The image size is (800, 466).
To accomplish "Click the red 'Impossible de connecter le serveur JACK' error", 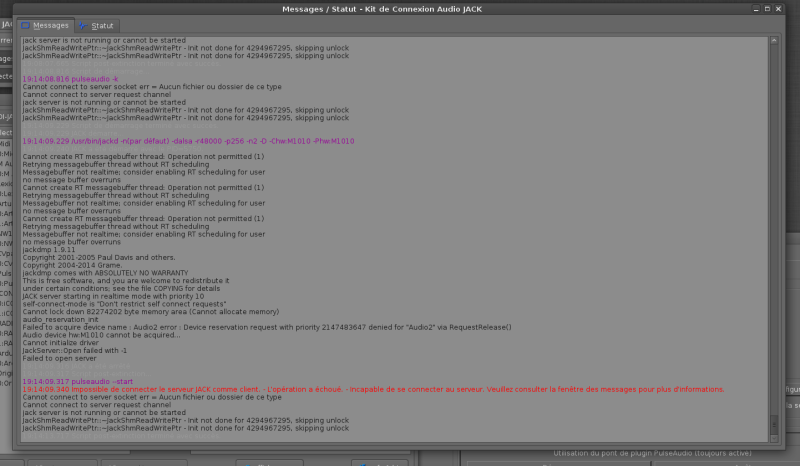I will click(373, 389).
